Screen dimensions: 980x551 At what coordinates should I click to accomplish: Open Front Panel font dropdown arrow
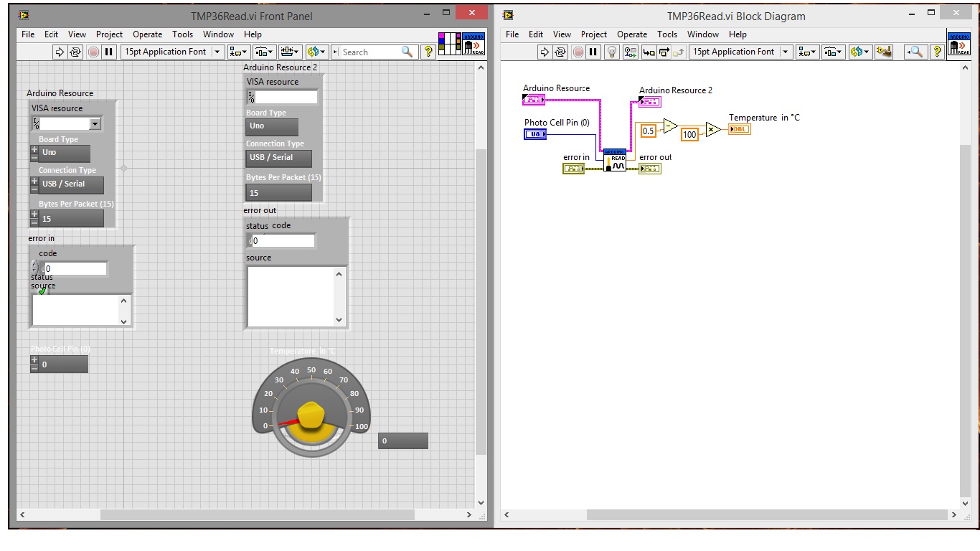pos(217,52)
